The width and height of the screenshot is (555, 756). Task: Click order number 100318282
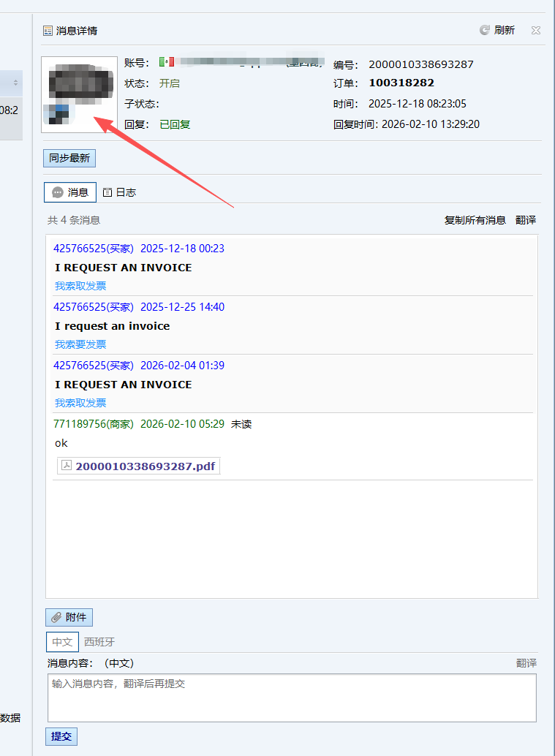[401, 83]
